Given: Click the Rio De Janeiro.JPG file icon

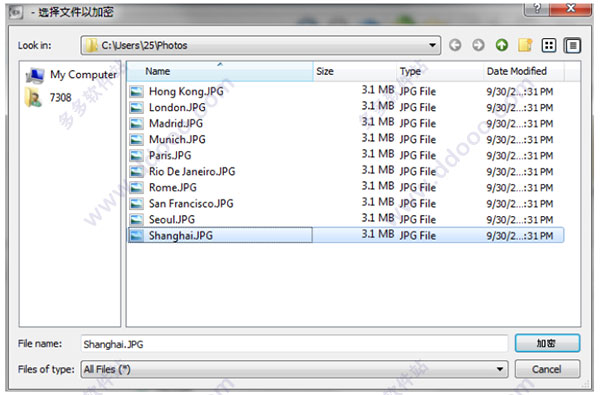Looking at the screenshot, I should 137,172.
